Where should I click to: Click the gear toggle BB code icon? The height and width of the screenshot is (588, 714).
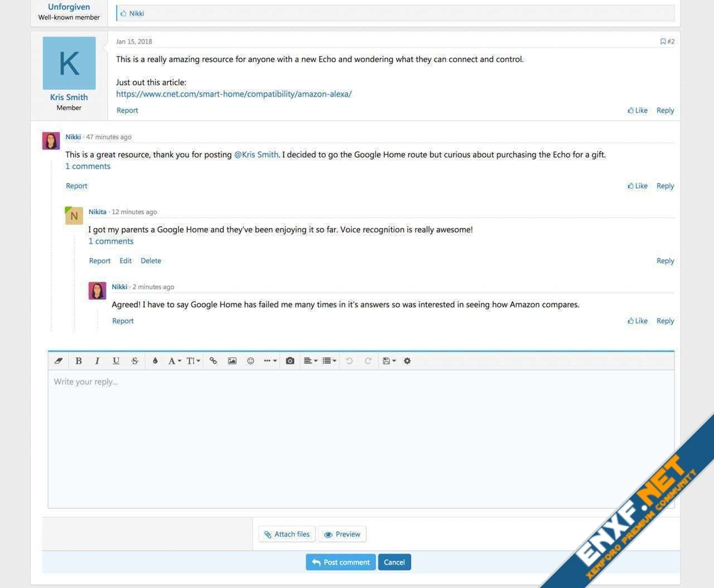407,361
